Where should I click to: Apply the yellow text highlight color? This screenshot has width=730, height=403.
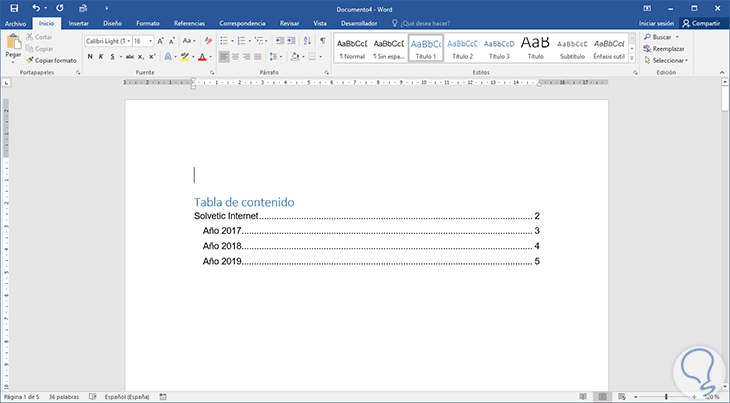tap(185, 57)
